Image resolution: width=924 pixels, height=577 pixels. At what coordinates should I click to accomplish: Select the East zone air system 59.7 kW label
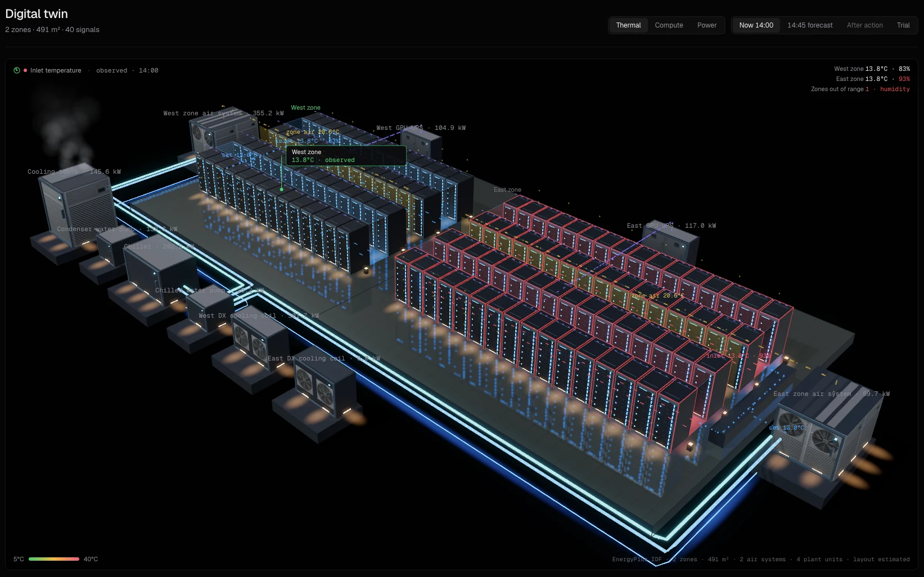[x=831, y=394]
